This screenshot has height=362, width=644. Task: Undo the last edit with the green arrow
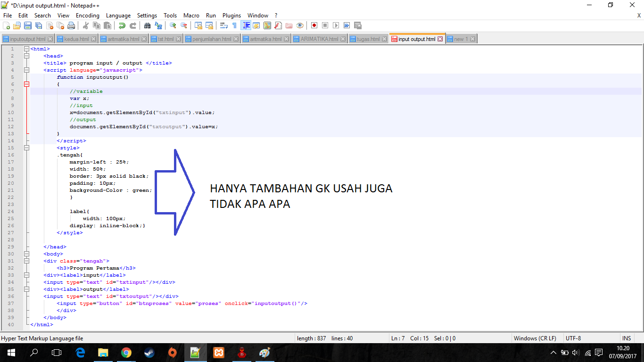[x=122, y=25]
